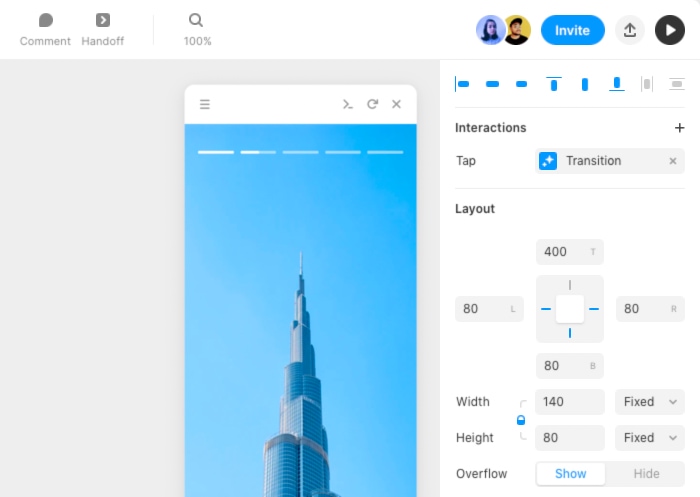Image resolution: width=700 pixels, height=497 pixels.
Task: Edit the Height value 80
Action: (570, 438)
